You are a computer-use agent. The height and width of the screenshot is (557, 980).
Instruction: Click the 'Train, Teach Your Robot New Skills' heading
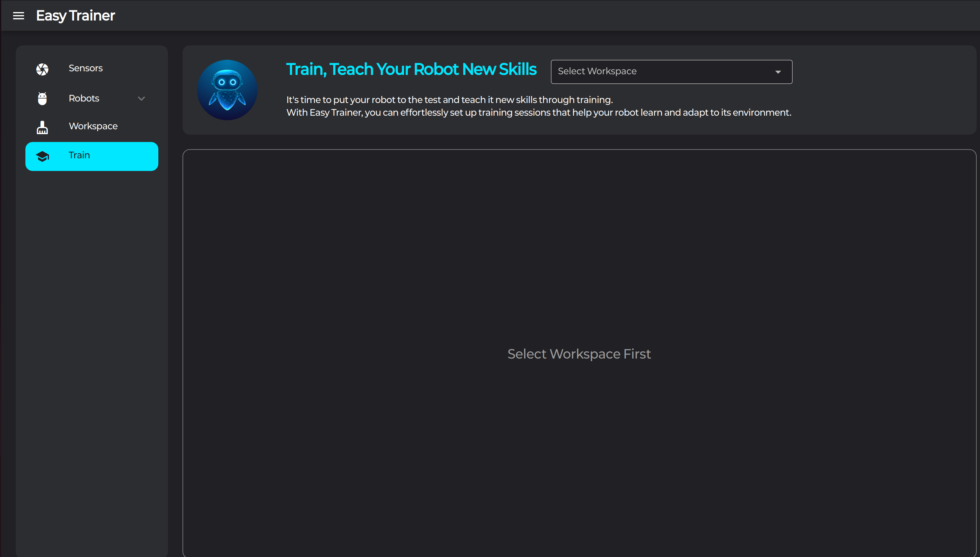(x=411, y=69)
